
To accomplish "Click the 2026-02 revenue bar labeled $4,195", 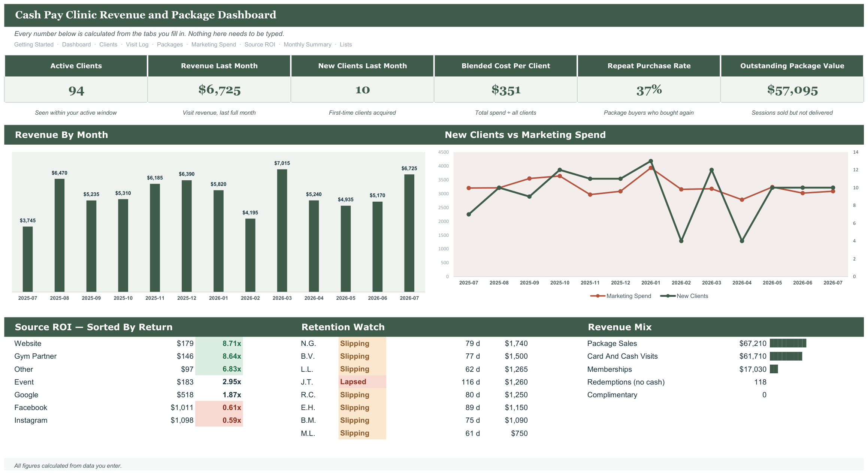I will click(x=250, y=255).
